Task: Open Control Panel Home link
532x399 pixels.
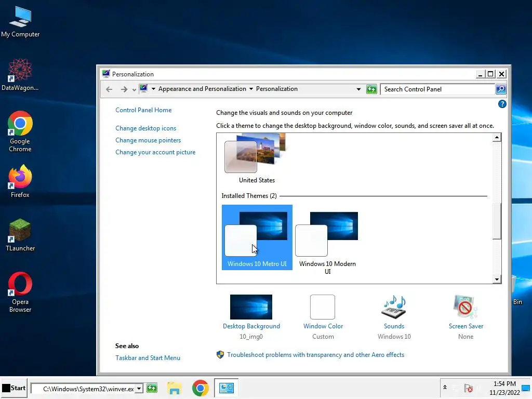Action: pyautogui.click(x=143, y=110)
